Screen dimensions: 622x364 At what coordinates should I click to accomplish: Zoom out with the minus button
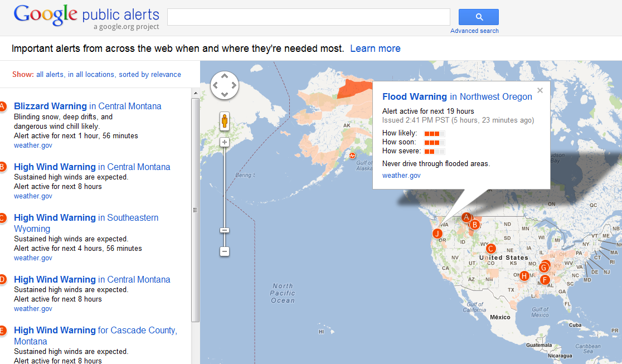(225, 251)
